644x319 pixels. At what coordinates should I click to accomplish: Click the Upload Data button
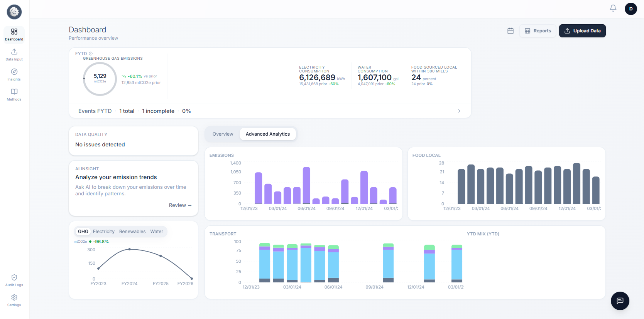(x=582, y=31)
